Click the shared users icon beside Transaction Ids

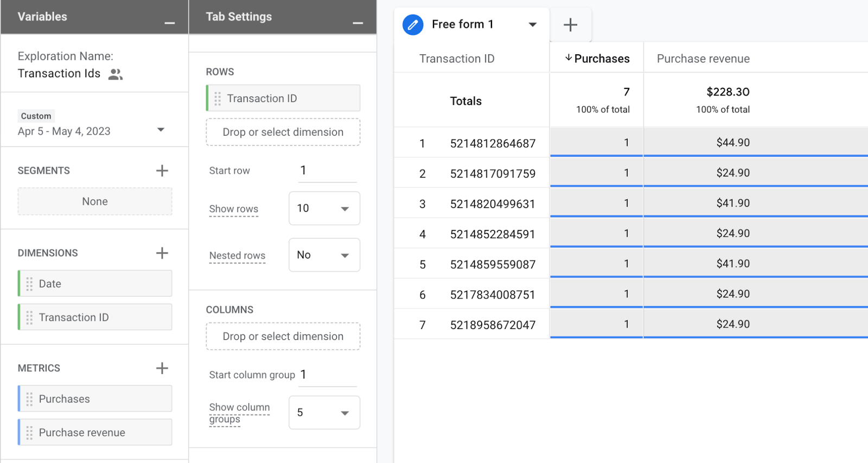(x=115, y=74)
